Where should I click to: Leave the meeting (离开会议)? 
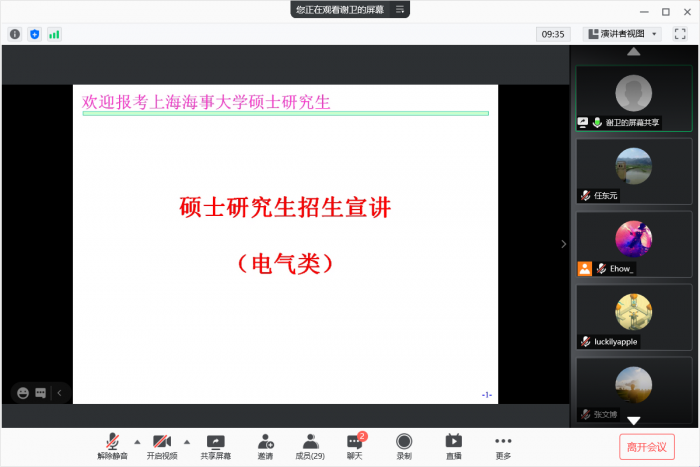coord(646,447)
